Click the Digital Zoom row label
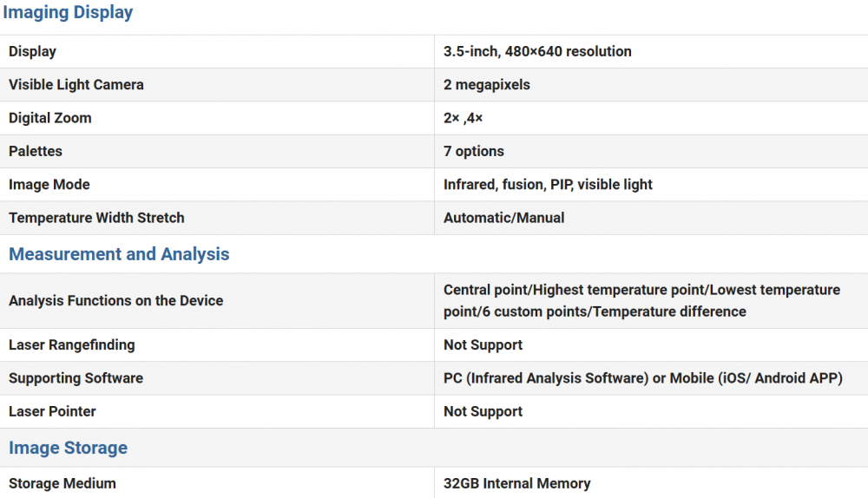This screenshot has height=498, width=868. [x=49, y=117]
